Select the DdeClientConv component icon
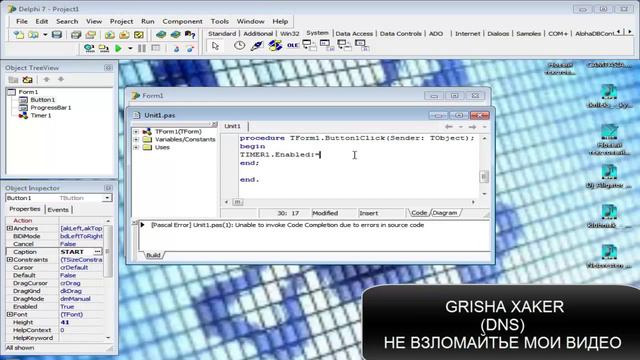 [309, 45]
